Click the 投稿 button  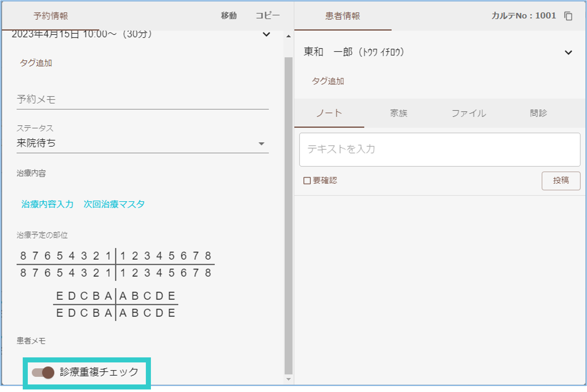coord(561,181)
